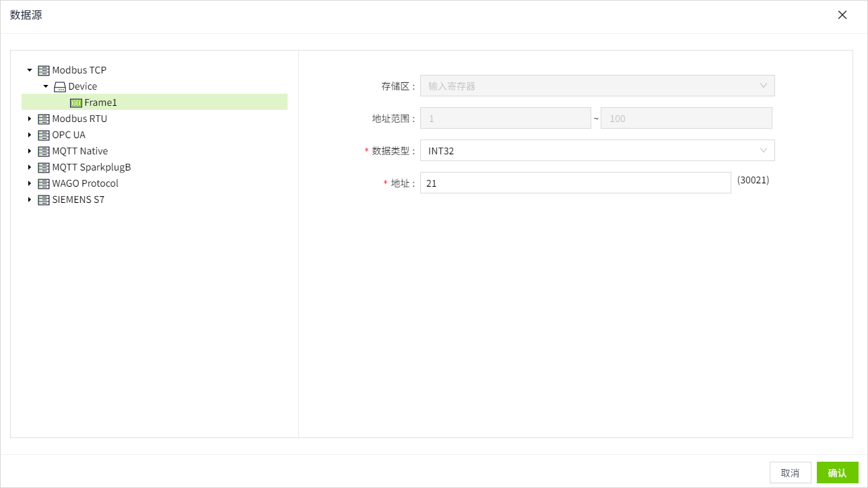
Task: Click the 地址 input field with 21
Action: point(576,183)
